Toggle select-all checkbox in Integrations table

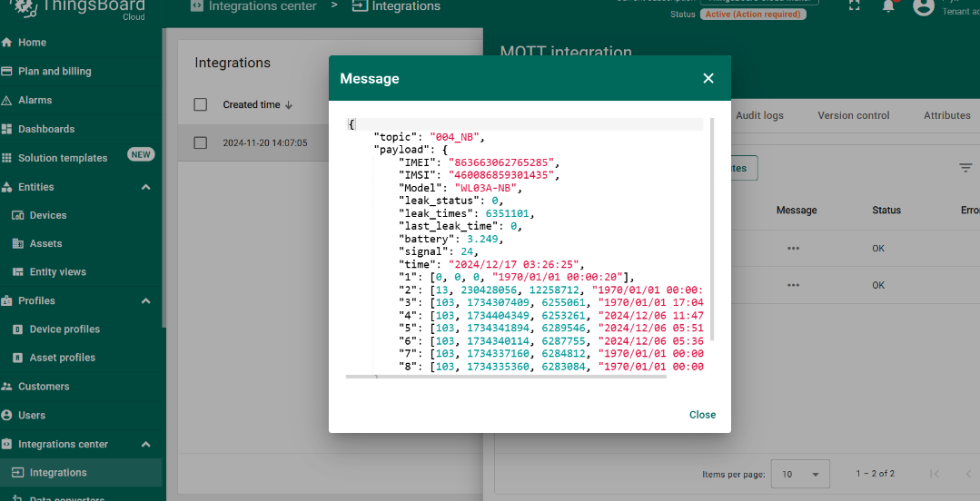point(201,105)
